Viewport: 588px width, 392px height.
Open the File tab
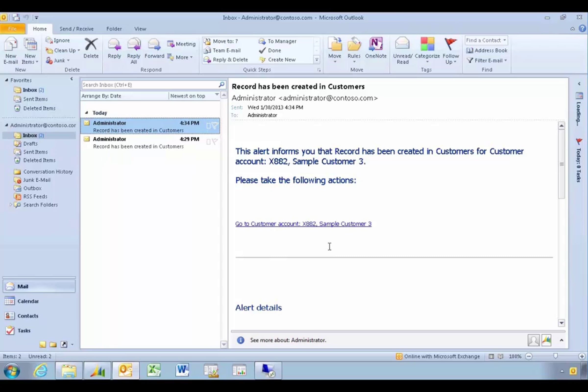(x=12, y=29)
